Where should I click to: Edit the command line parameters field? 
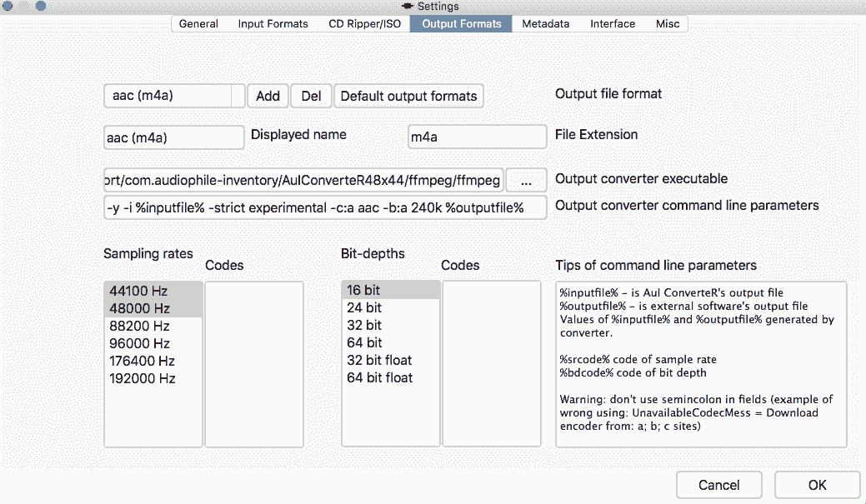pos(325,207)
